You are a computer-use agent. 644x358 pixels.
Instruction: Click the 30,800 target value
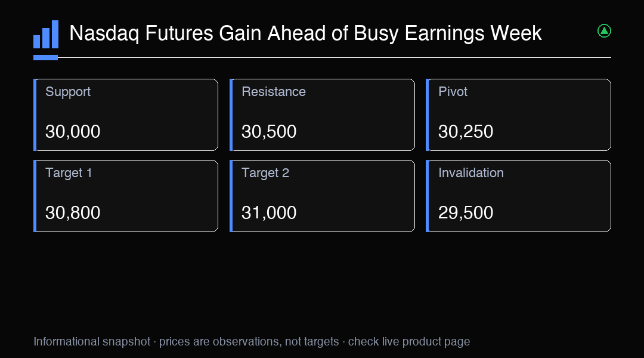73,212
